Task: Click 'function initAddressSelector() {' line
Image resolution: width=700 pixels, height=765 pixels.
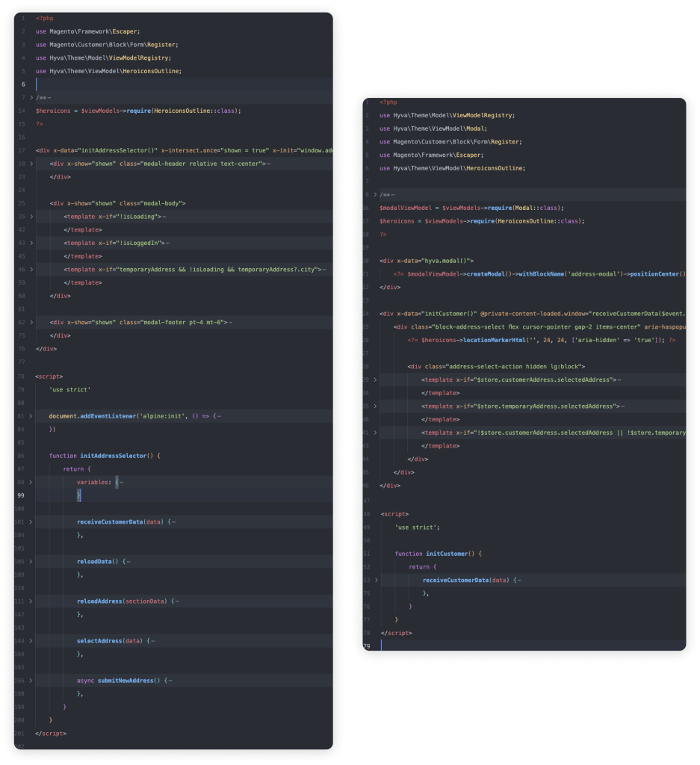Action: (105, 456)
